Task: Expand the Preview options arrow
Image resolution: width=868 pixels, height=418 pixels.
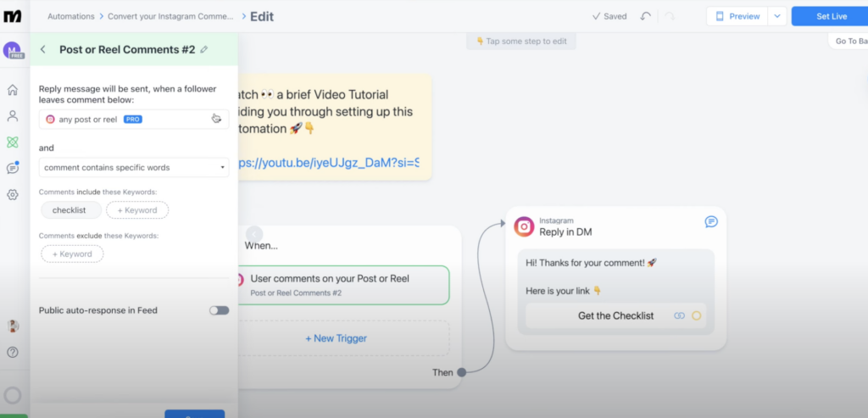Action: coord(776,16)
